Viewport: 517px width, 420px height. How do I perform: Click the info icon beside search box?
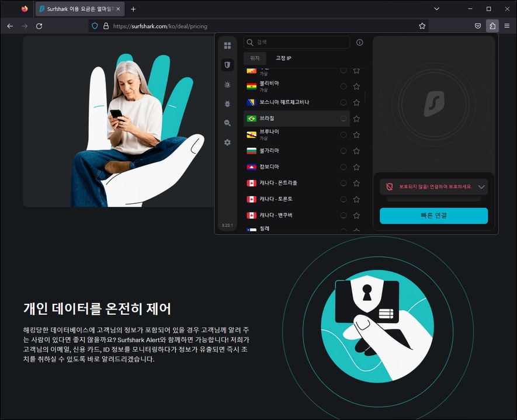pyautogui.click(x=359, y=42)
